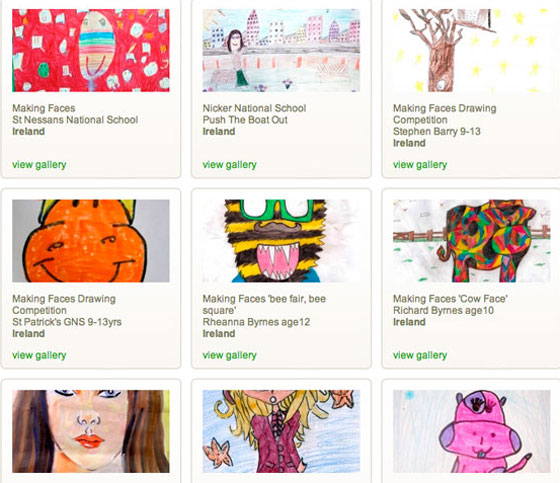Screen dimensions: 560x483
Task: View gallery for Nicker National School
Action: coord(230,165)
